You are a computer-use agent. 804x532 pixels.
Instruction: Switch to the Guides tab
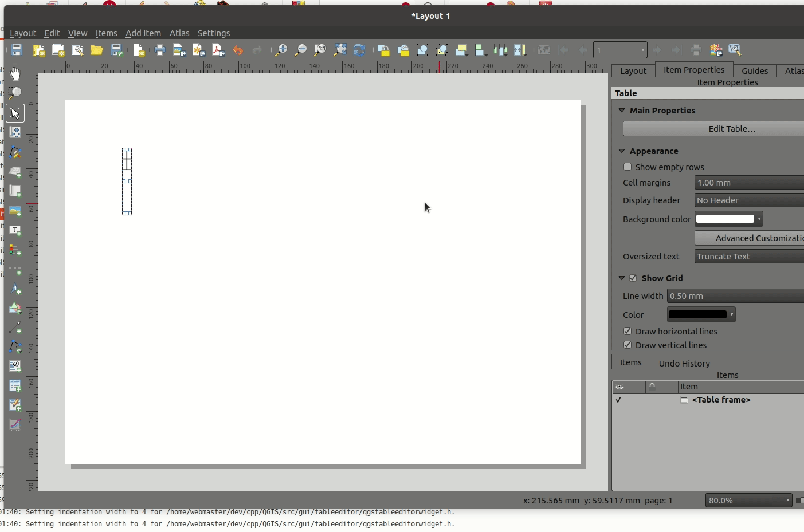754,71
